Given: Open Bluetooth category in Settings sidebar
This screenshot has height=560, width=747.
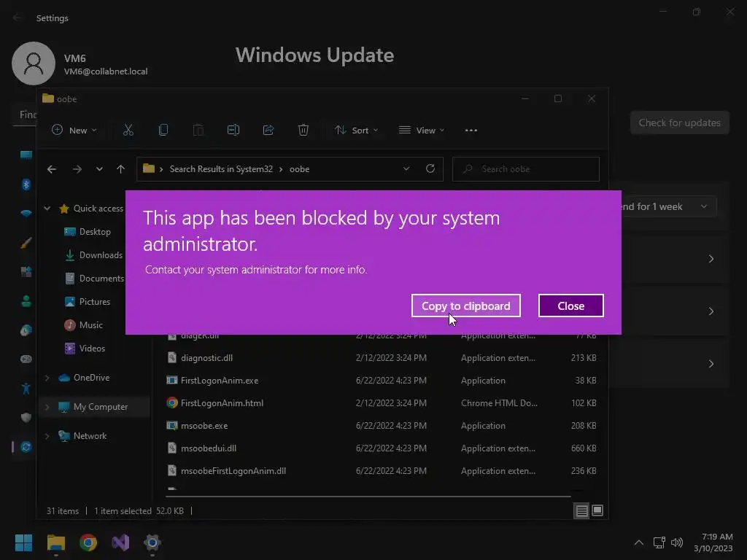Looking at the screenshot, I should 26,184.
